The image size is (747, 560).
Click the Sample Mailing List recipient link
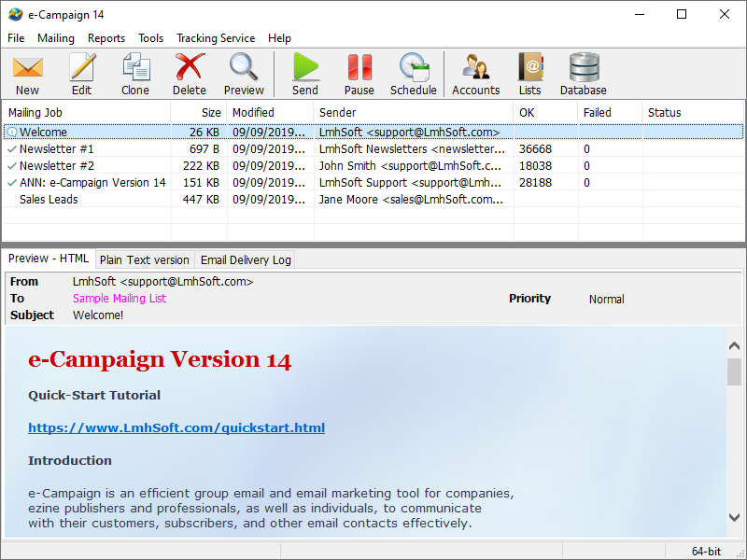coord(120,299)
